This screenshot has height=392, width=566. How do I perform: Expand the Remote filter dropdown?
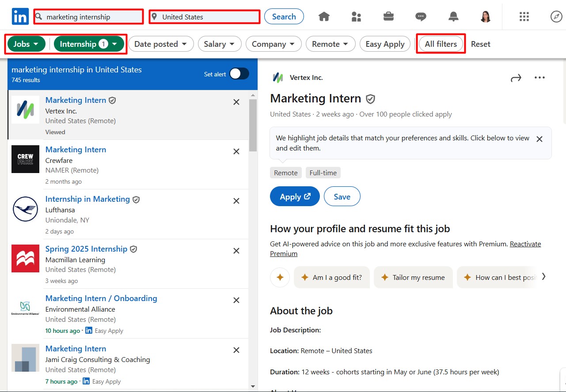[x=330, y=44]
